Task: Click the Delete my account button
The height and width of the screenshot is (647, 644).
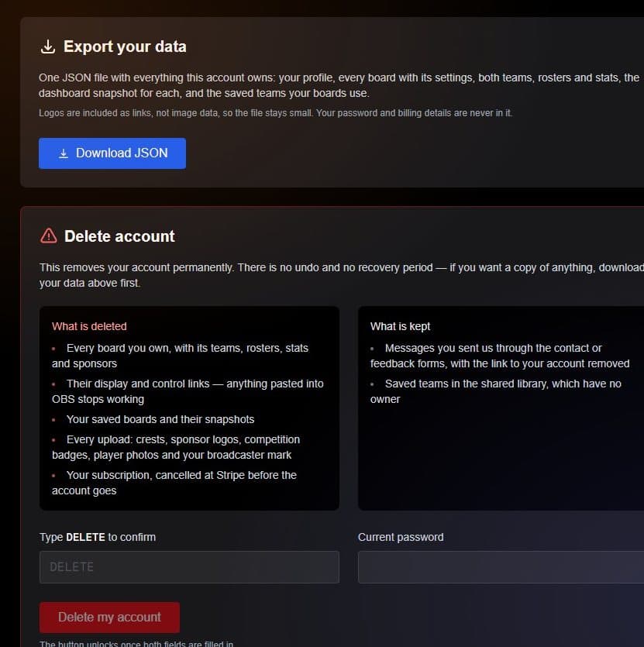Action: (109, 618)
